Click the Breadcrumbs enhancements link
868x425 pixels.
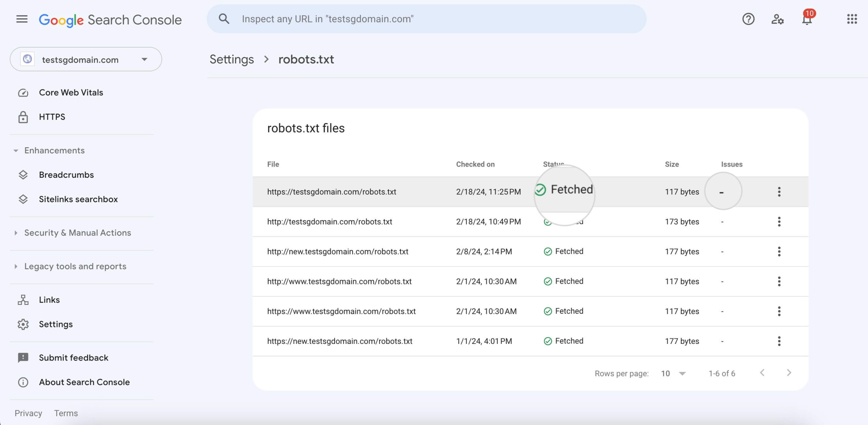click(x=66, y=175)
